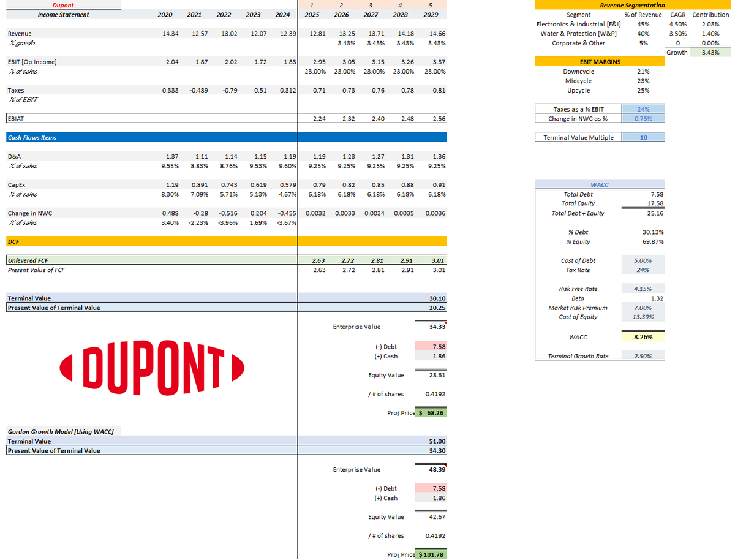Select 'Water & Protection [W&P]' segment cell
735x560 pixels.
[579, 34]
